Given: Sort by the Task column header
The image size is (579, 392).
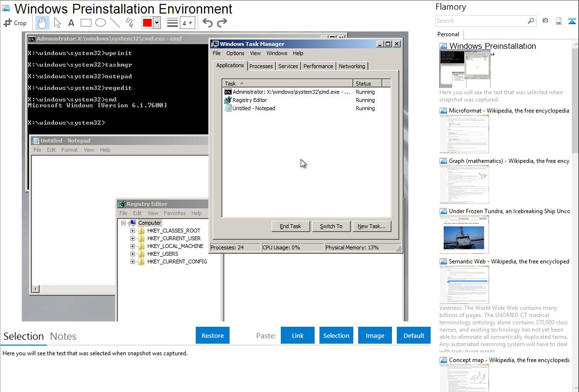Looking at the screenshot, I should pyautogui.click(x=287, y=84).
